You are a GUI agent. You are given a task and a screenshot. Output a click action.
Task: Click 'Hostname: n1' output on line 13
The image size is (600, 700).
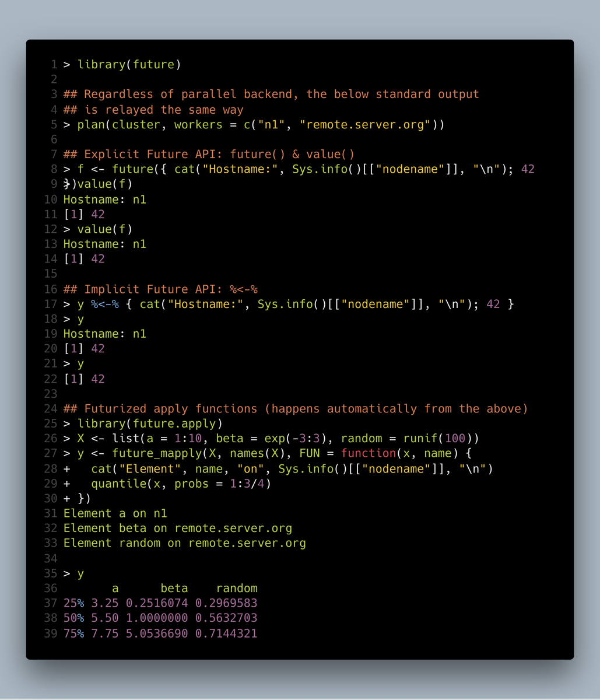pyautogui.click(x=105, y=244)
